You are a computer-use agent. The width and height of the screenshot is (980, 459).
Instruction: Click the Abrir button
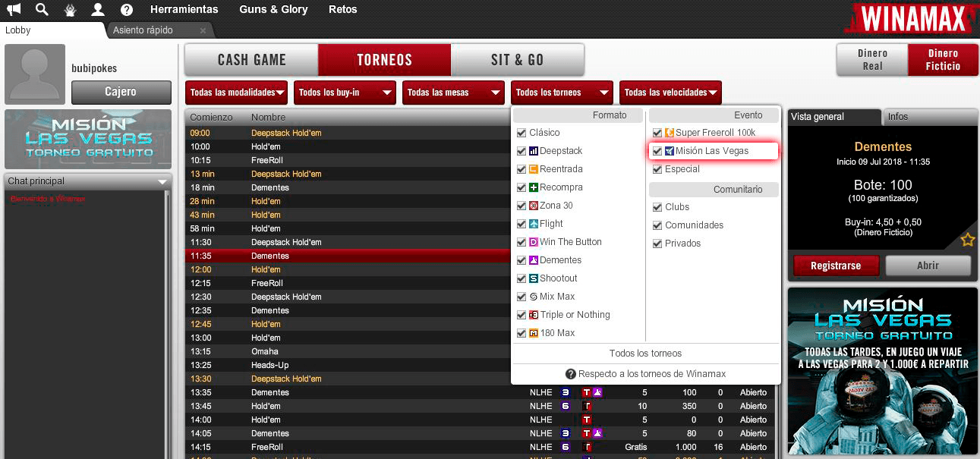point(928,266)
